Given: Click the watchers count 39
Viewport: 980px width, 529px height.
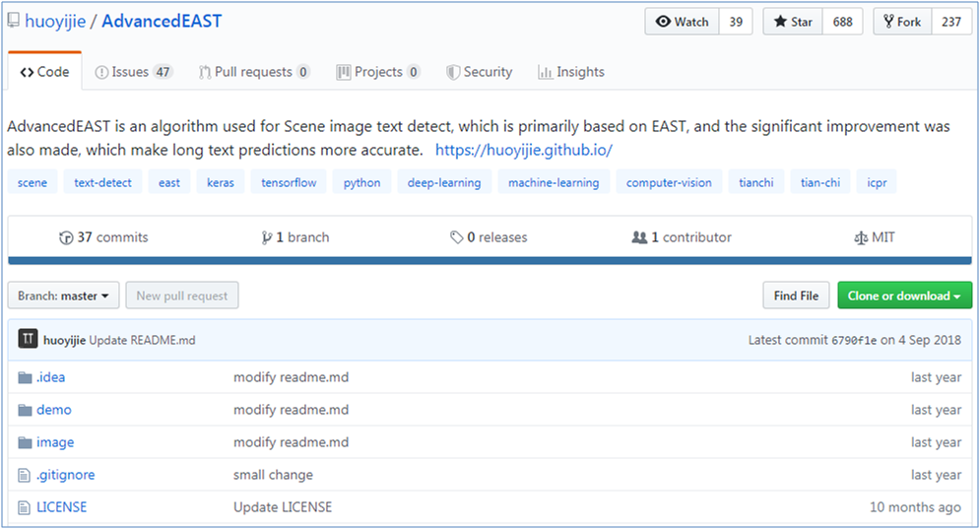Looking at the screenshot, I should coord(736,22).
